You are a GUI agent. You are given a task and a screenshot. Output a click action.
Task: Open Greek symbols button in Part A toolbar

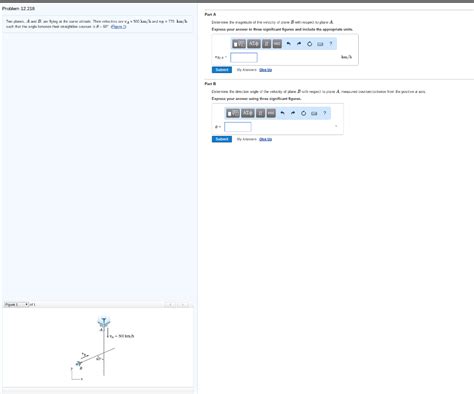pyautogui.click(x=254, y=44)
